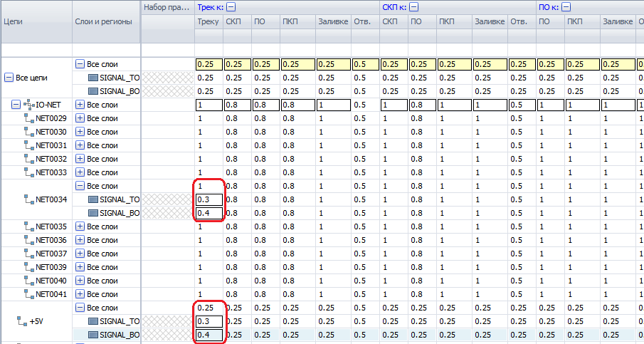Click the net icon beside NET0029
644x344 pixels.
point(28,118)
